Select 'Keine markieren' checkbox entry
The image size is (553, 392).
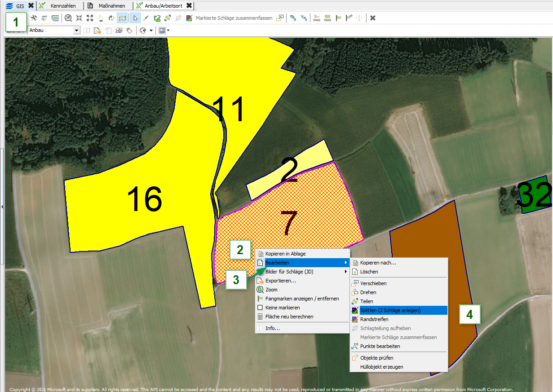pos(282,308)
